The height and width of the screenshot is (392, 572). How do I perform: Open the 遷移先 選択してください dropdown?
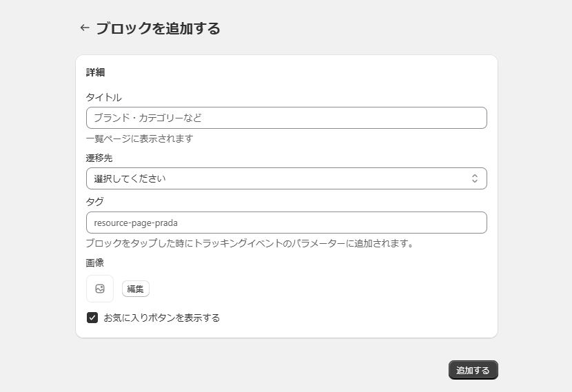(287, 178)
